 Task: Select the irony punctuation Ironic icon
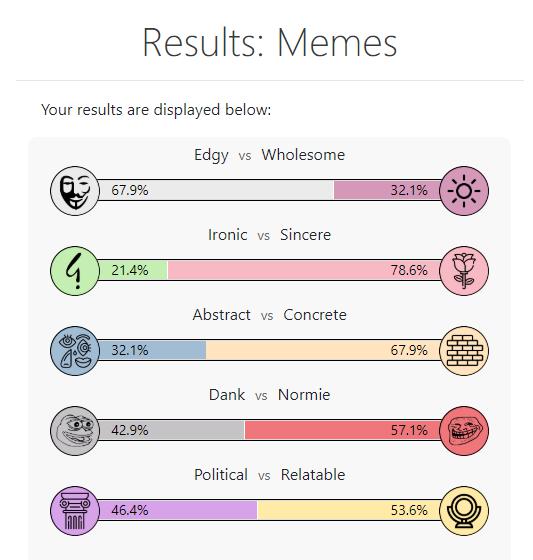75,271
